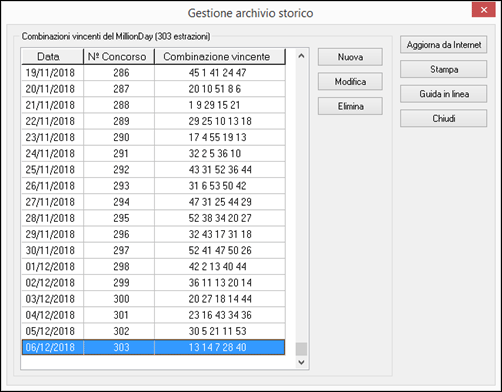This screenshot has height=392, width=502.
Task: Click combination 42 2 13 40 44
Action: 217,267
